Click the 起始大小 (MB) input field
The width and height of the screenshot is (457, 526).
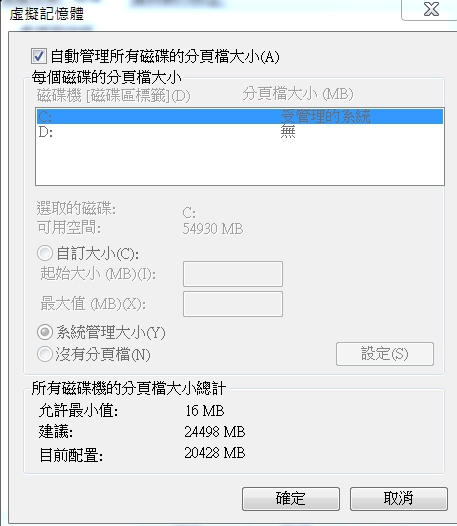(233, 274)
